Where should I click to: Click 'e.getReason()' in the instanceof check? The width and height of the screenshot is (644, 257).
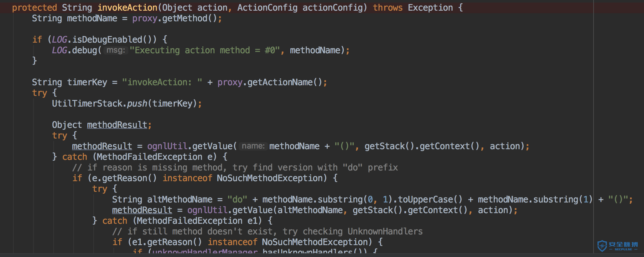[x=124, y=178]
